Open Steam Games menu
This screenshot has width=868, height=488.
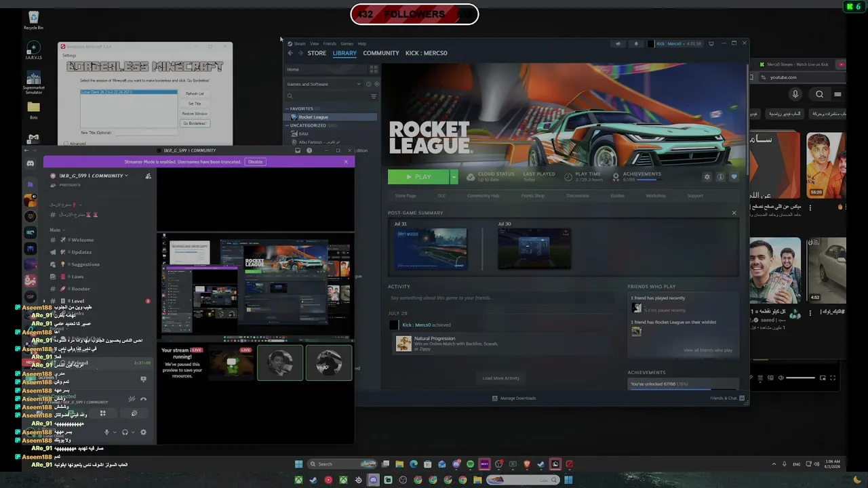[347, 43]
